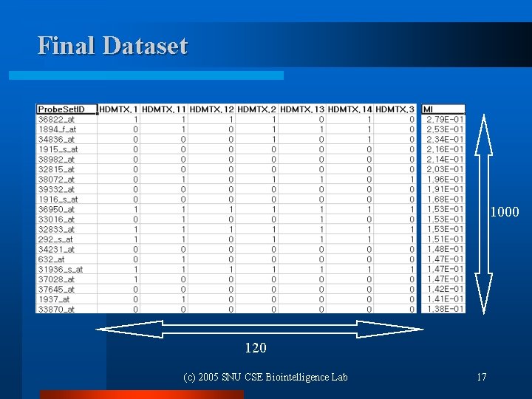This screenshot has width=532, height=399.
Task: Click probe row '1937_at'
Action: coord(226,299)
